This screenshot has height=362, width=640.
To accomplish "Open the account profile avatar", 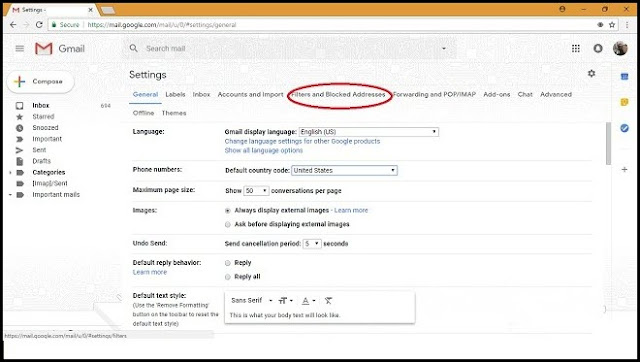I will tap(620, 49).
